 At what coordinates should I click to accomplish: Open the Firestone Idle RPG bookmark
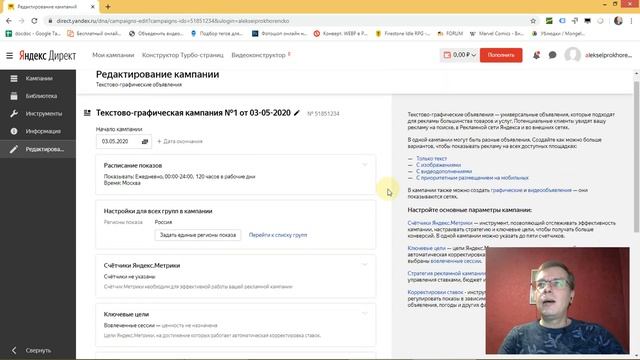point(403,33)
